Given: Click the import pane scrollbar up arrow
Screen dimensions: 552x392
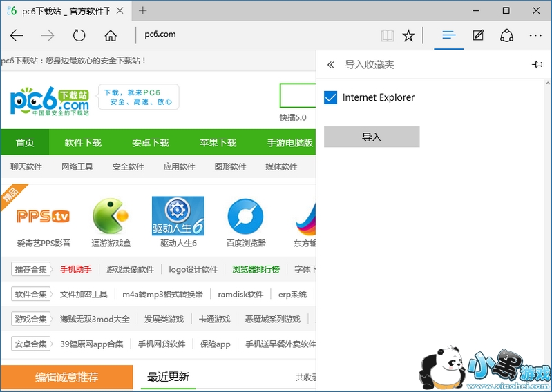Looking at the screenshot, I should click(548, 84).
